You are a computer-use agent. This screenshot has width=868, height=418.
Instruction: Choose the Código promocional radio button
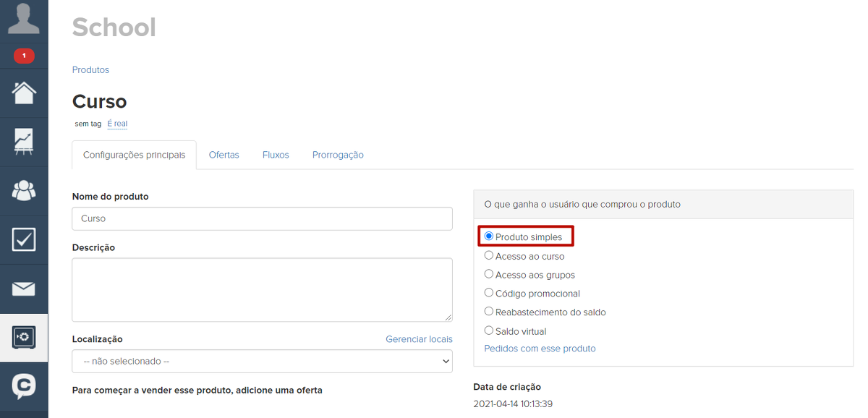click(x=489, y=293)
